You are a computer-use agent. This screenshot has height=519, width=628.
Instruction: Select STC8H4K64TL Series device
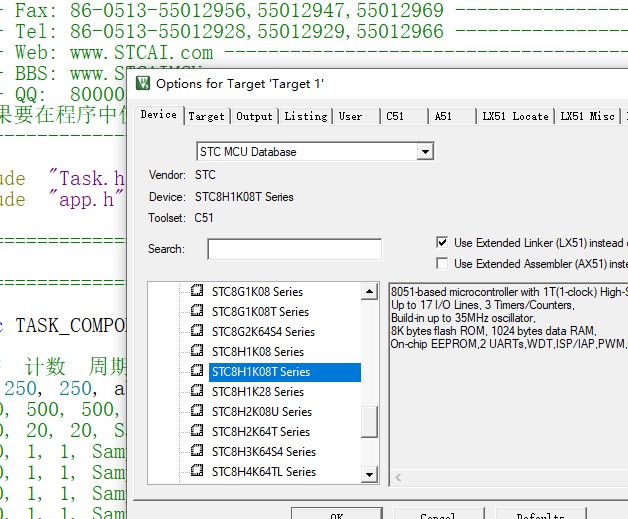tap(264, 472)
